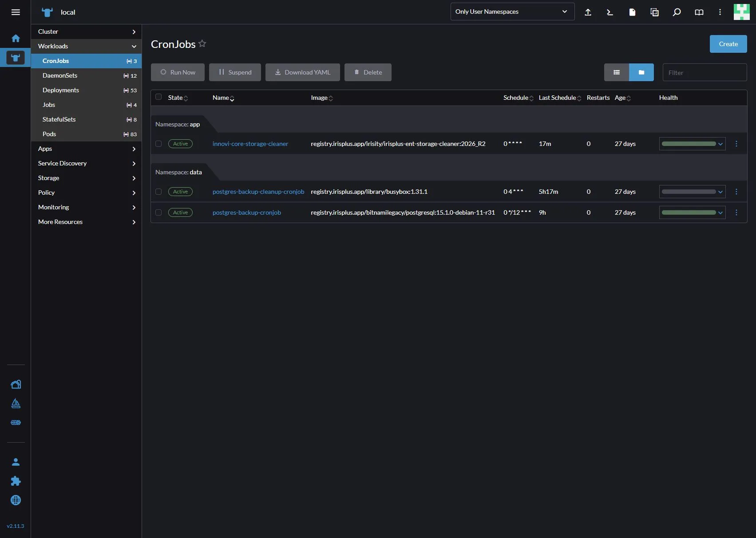The width and height of the screenshot is (756, 538).
Task: Select the local cluster bull icon in the sidebar
Action: 16,58
